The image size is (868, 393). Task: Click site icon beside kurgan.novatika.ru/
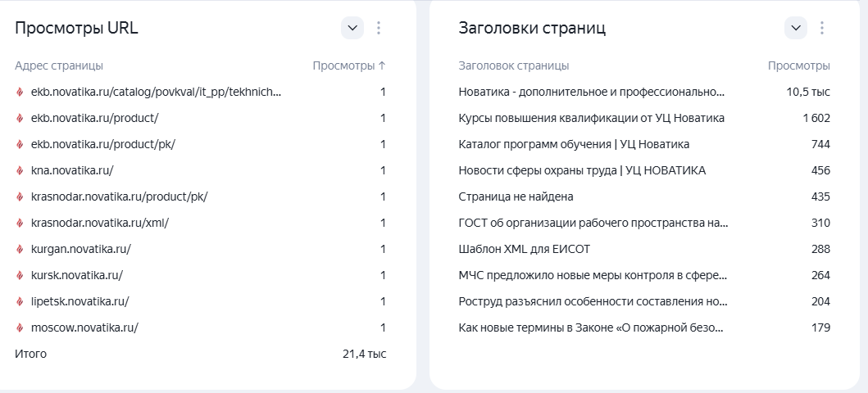click(x=20, y=249)
